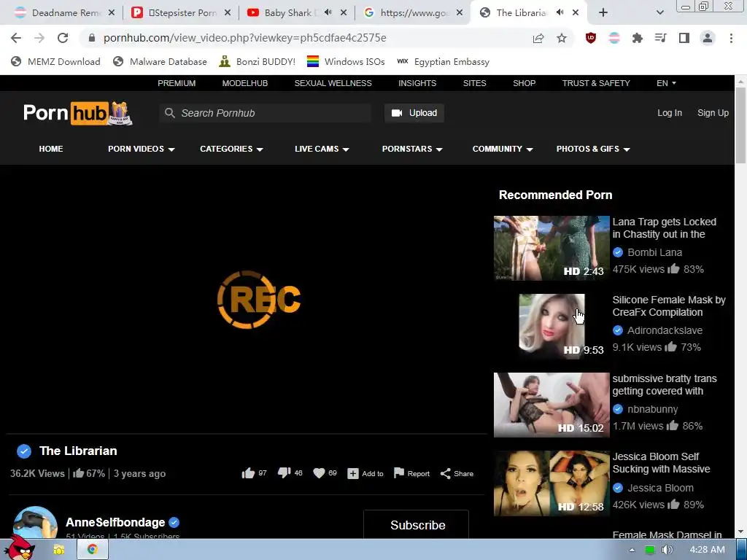Open the Deadname Remover extension flag icon
The height and width of the screenshot is (560, 747).
[x=614, y=38]
